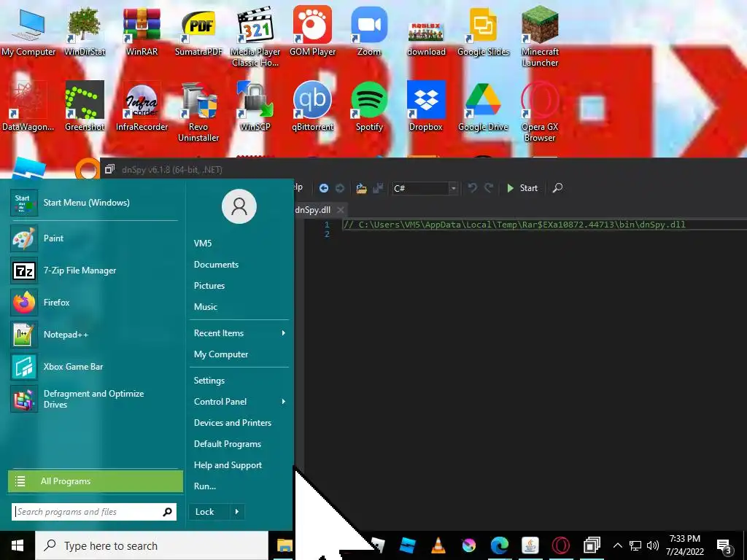This screenshot has height=560, width=747.
Task: Open the InfraRecorder desktop shortcut
Action: (x=142, y=106)
